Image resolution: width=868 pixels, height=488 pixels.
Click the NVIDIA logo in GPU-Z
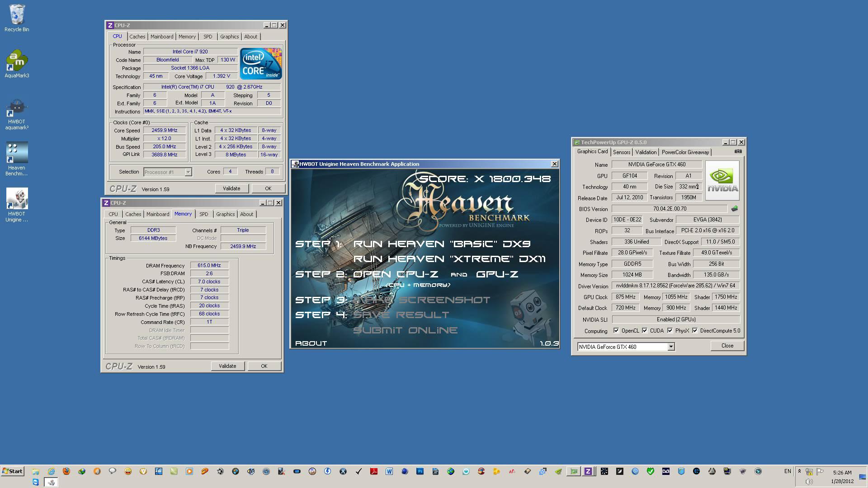(x=722, y=180)
